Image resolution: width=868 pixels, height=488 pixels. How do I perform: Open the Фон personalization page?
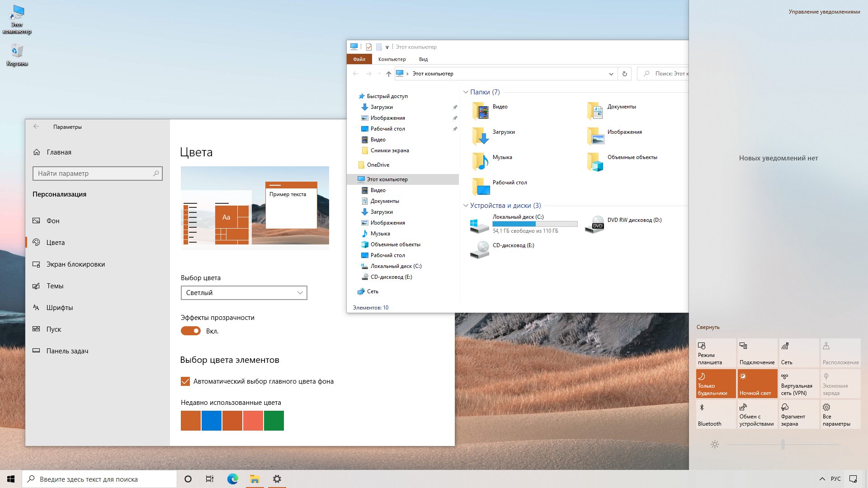(x=98, y=221)
